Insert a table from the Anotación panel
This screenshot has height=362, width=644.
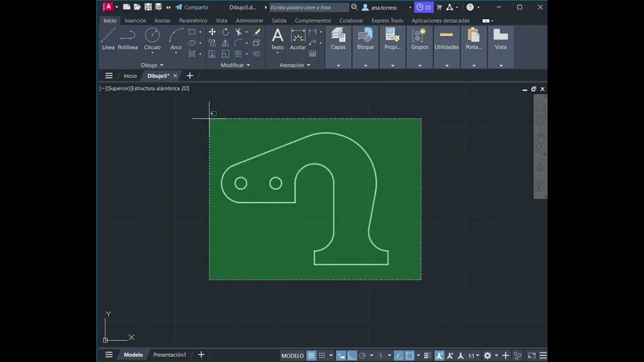(x=312, y=54)
